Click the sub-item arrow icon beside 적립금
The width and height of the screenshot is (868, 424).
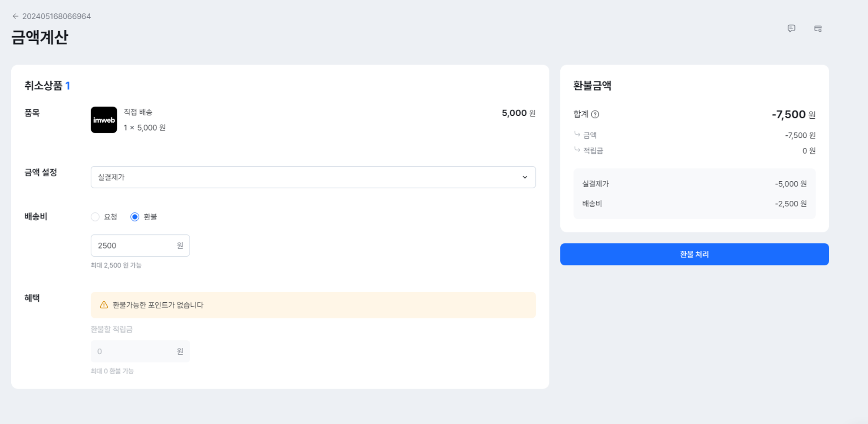click(x=577, y=150)
